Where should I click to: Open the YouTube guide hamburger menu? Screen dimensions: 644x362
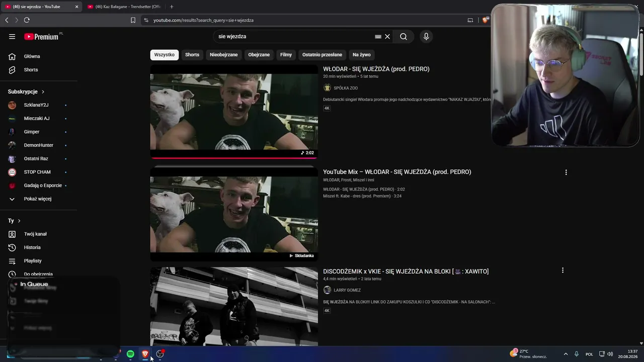(12, 37)
